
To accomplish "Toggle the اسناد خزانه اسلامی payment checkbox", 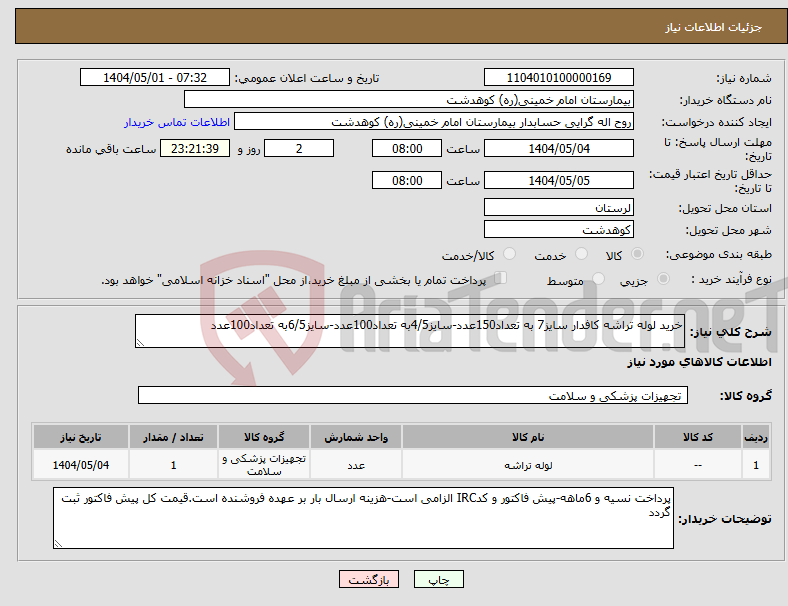I will point(501,278).
